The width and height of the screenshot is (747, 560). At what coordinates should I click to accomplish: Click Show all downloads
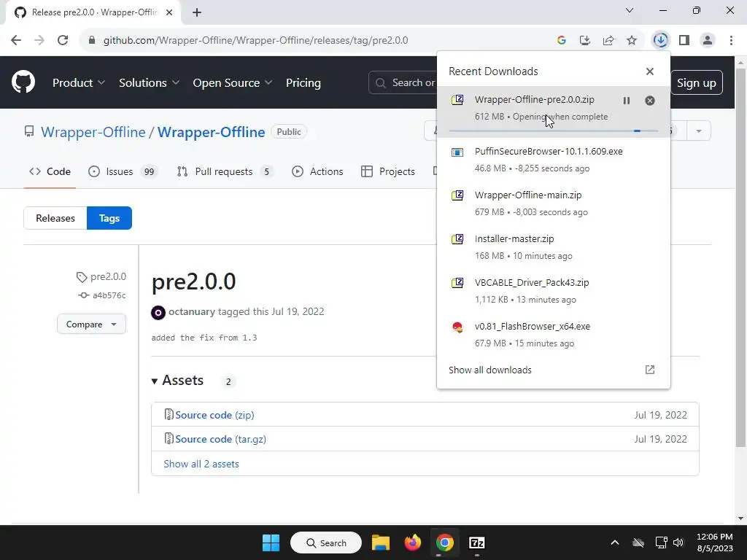point(489,370)
